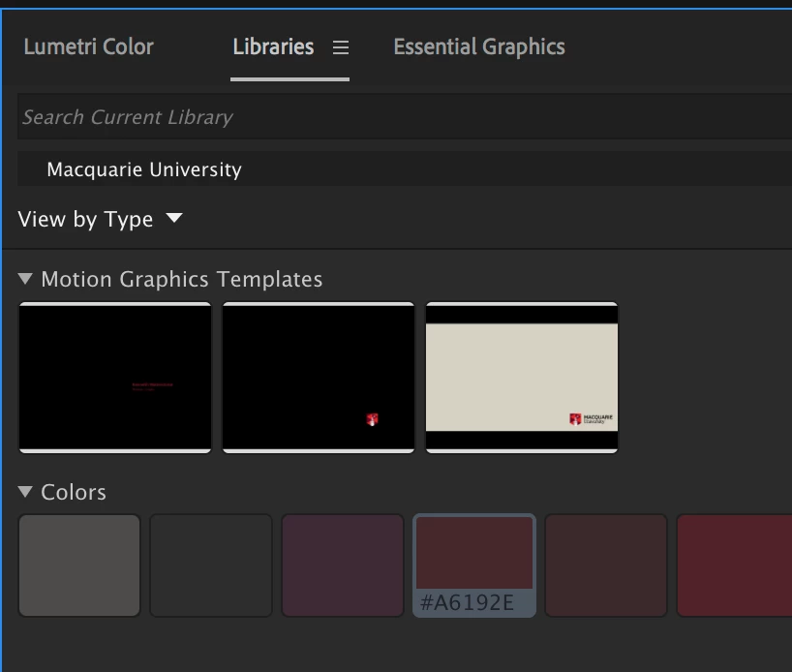Image resolution: width=792 pixels, height=672 pixels.
Task: Switch to the Lumetri Color tab
Action: point(88,47)
